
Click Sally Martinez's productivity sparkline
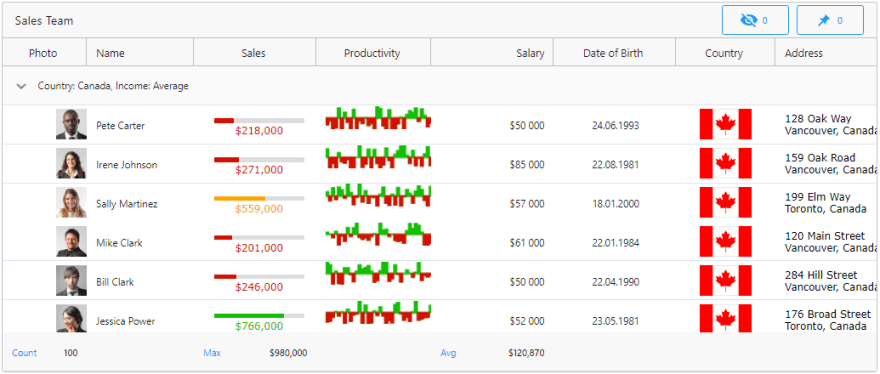378,195
